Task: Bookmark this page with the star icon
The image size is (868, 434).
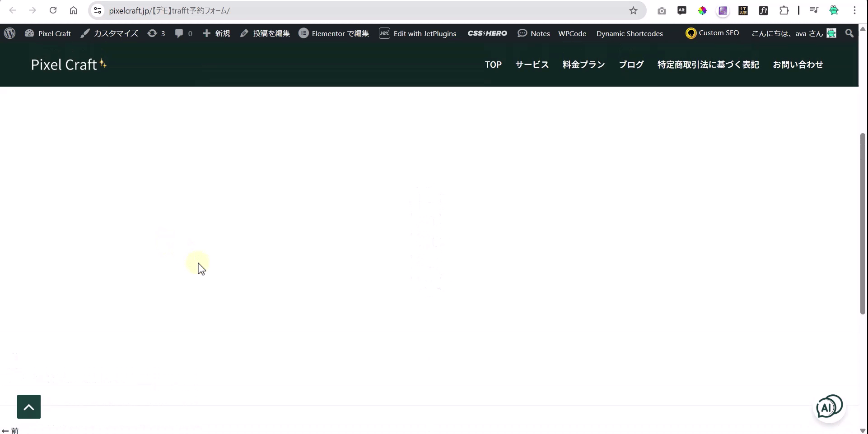Action: pyautogui.click(x=633, y=10)
